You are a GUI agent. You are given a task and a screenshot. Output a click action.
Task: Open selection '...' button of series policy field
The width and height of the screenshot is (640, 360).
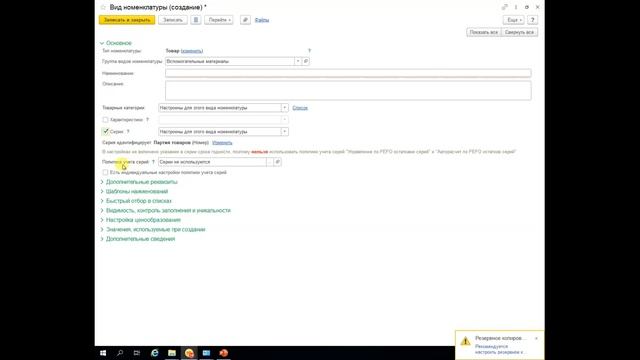(x=270, y=162)
